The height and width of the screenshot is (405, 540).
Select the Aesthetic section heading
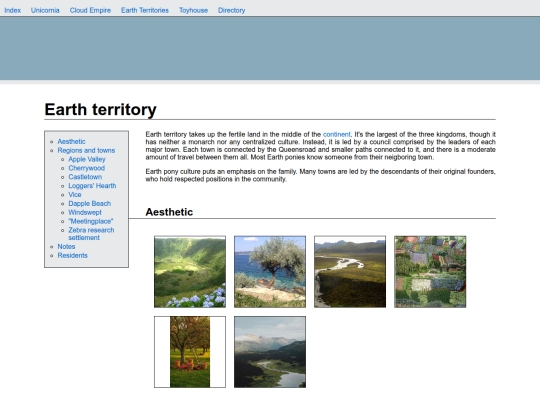169,212
